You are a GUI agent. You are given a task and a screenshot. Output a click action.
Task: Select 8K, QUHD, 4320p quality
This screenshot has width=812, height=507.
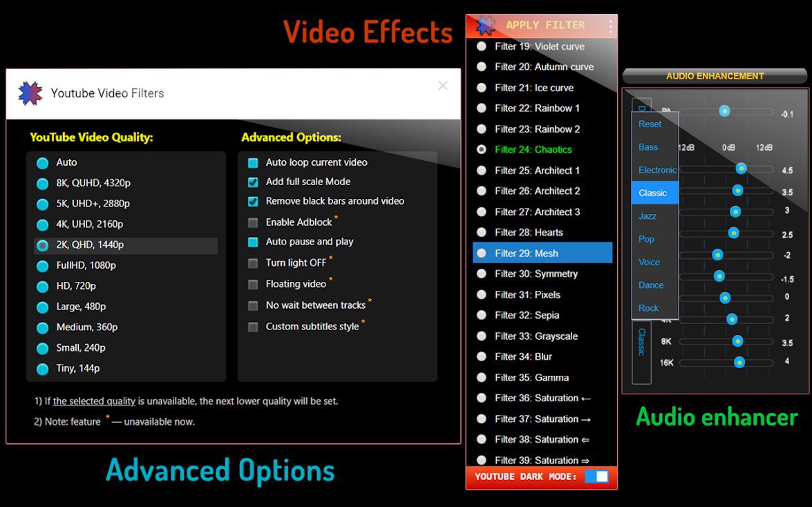(42, 184)
